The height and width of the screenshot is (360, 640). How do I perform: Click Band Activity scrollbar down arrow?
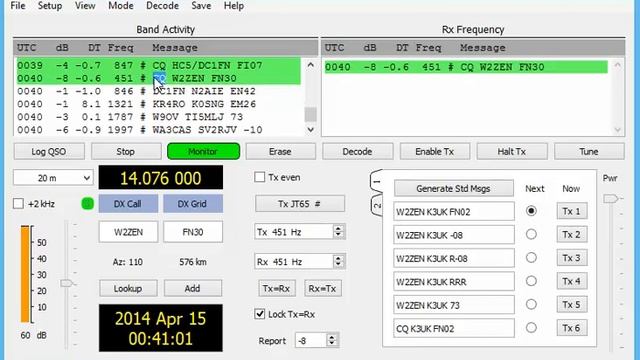[x=311, y=129]
